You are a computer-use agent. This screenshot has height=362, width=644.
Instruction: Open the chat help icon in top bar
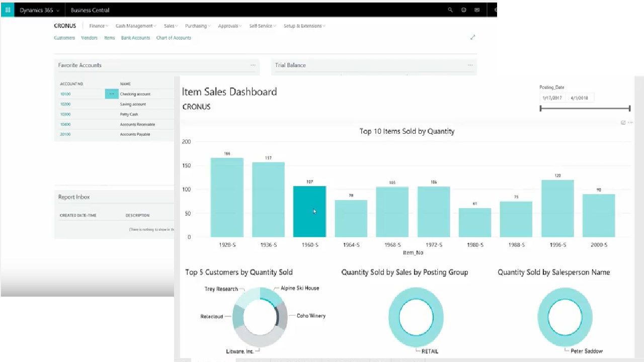pyautogui.click(x=477, y=10)
